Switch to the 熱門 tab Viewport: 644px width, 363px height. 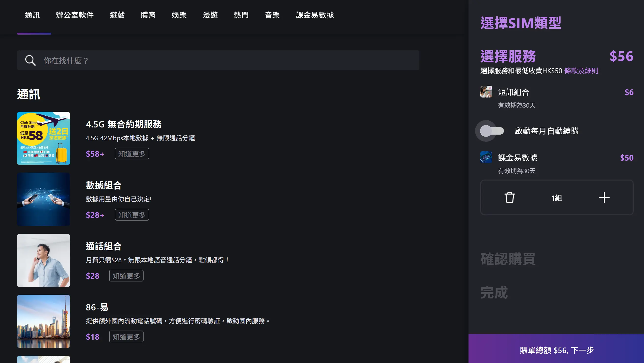click(241, 15)
